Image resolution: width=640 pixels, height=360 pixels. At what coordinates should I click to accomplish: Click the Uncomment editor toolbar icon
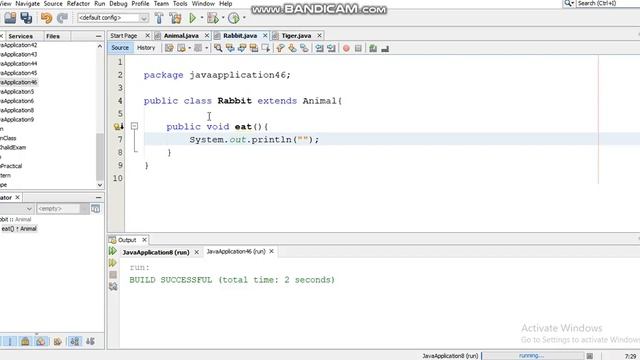point(385,49)
